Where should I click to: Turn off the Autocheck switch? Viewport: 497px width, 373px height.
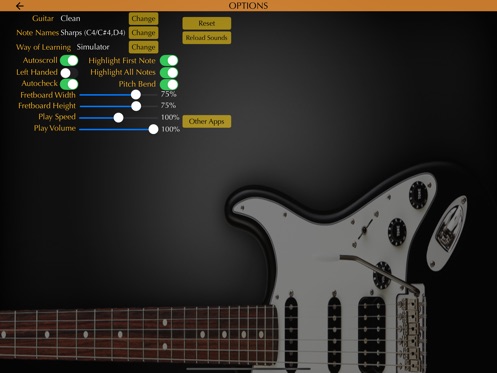point(69,84)
